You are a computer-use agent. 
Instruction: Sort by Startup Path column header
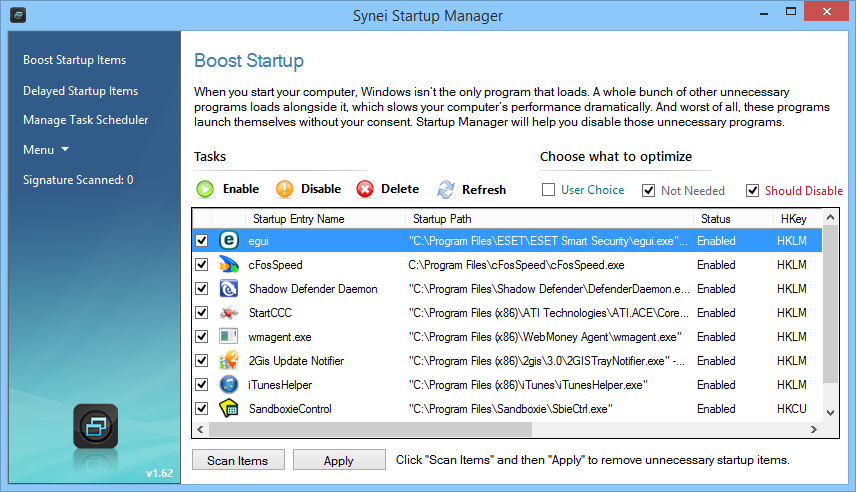tap(549, 219)
